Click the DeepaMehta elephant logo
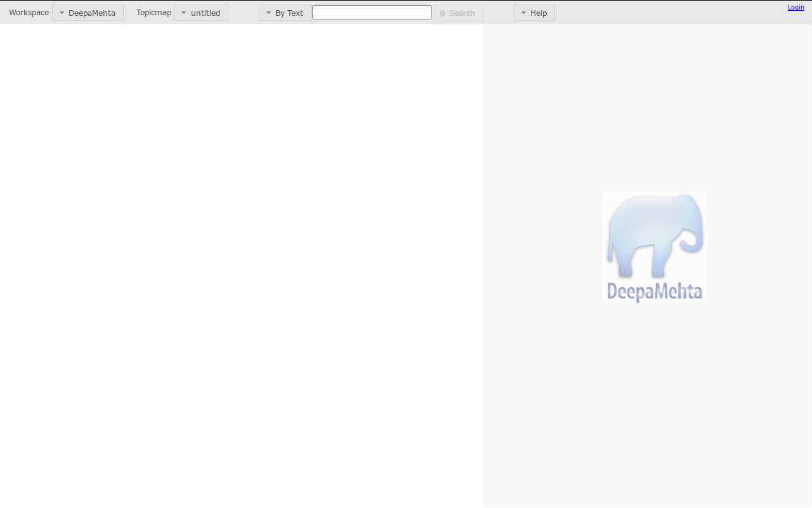The width and height of the screenshot is (812, 508). point(655,247)
